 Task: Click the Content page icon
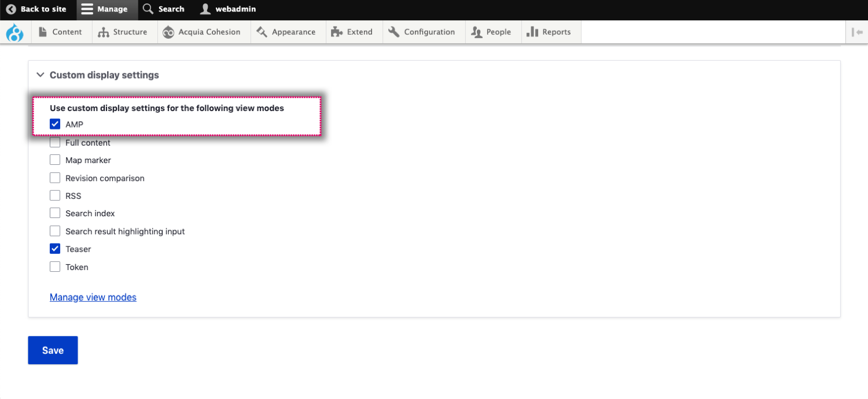(43, 32)
